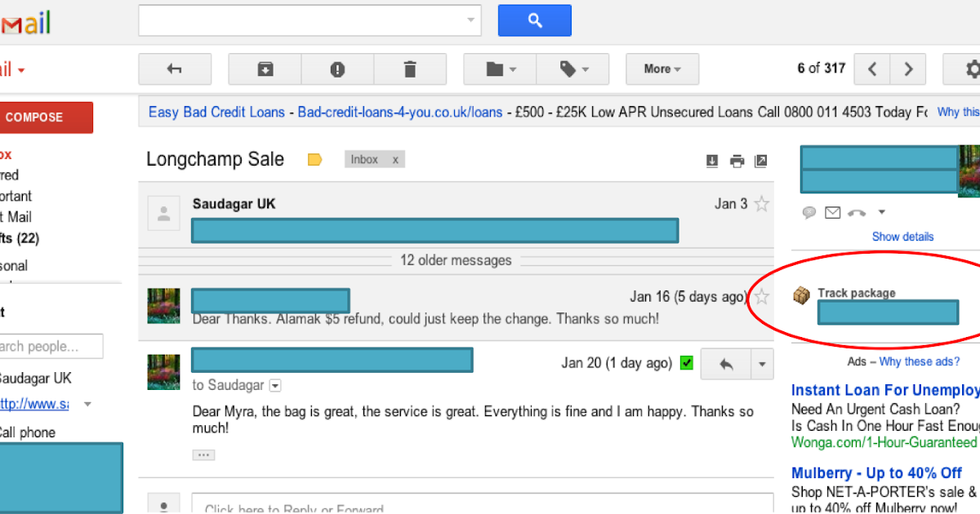Reply to the Jan 20 message

click(x=726, y=364)
